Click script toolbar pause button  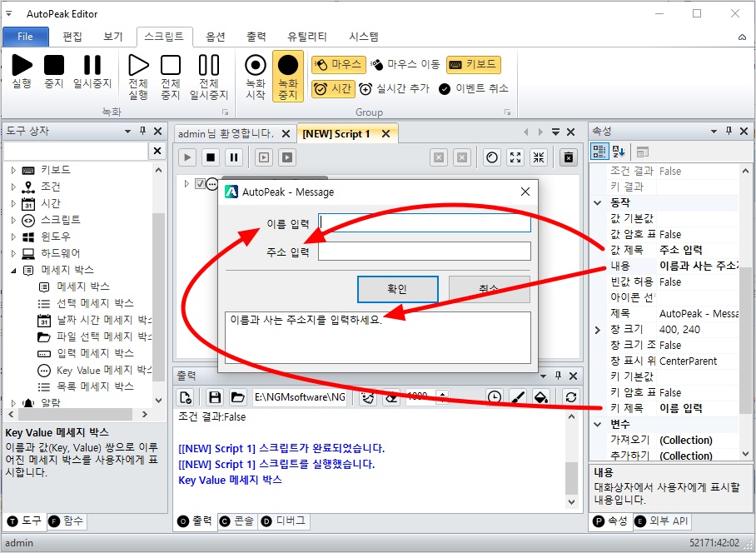click(234, 157)
